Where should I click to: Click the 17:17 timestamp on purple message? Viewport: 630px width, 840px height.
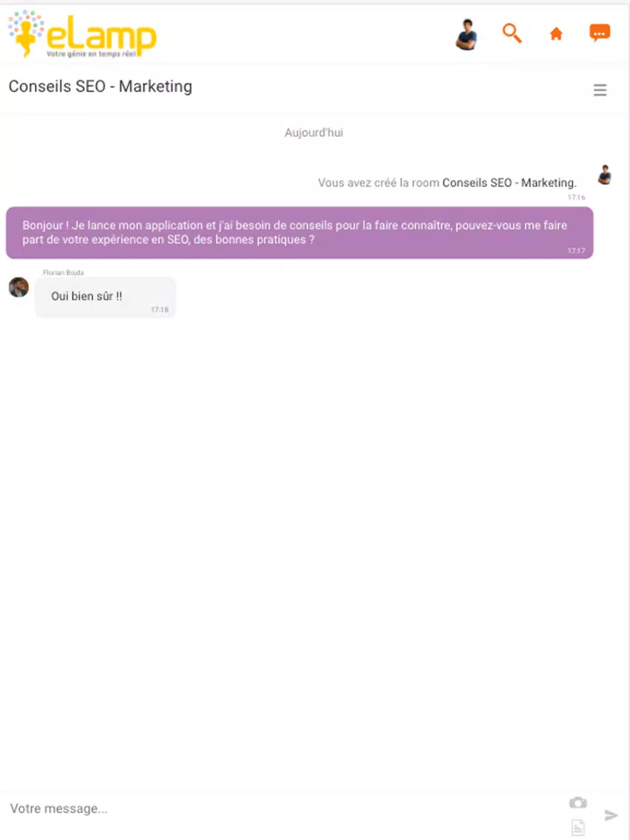[x=577, y=251]
